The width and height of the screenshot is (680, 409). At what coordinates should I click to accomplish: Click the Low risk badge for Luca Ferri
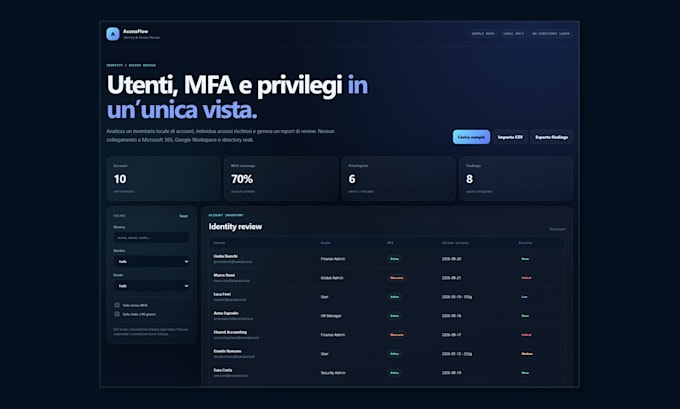click(x=524, y=297)
